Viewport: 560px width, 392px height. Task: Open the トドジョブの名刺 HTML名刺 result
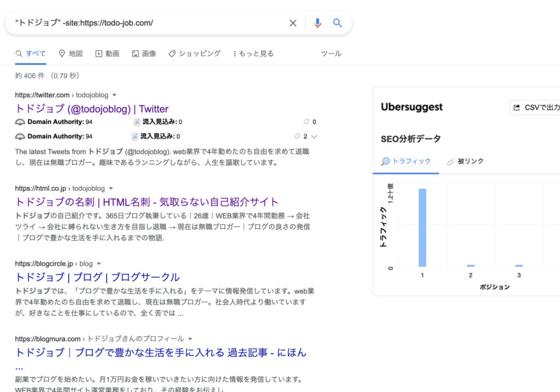coord(147,202)
